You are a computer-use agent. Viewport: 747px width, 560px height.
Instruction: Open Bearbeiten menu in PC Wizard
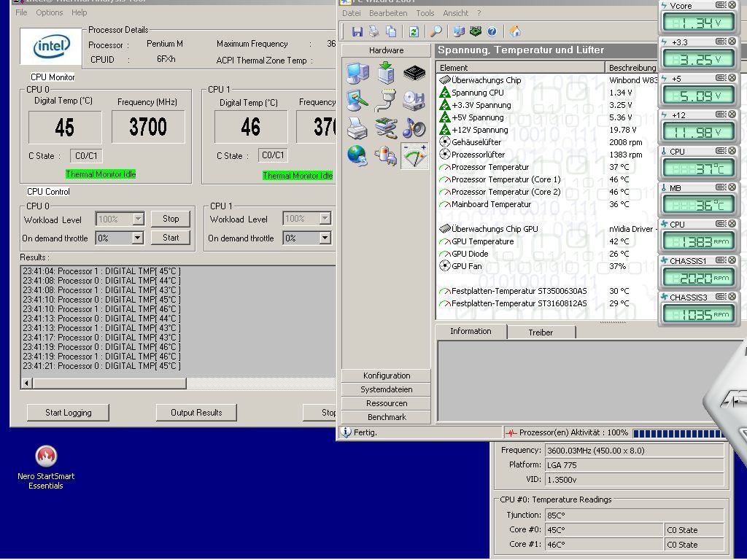(x=388, y=13)
